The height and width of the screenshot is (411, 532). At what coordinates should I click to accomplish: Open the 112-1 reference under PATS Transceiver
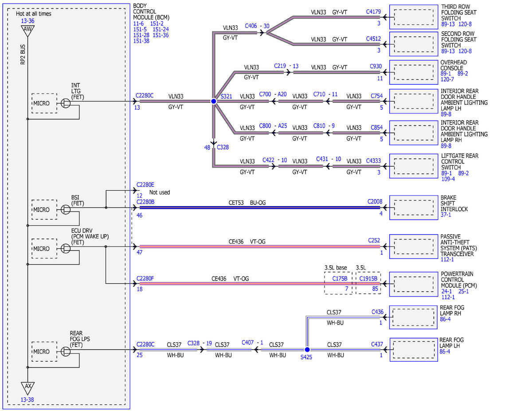tap(448, 260)
